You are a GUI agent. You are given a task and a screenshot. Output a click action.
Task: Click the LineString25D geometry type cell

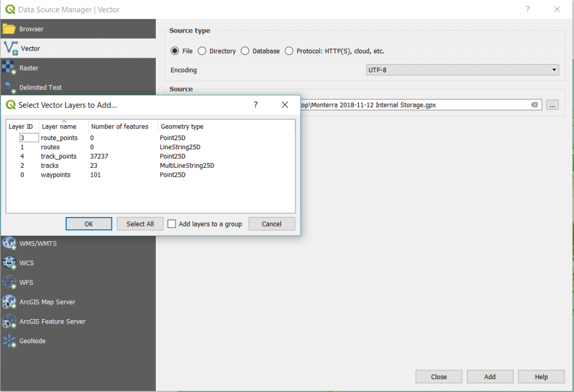tap(180, 147)
